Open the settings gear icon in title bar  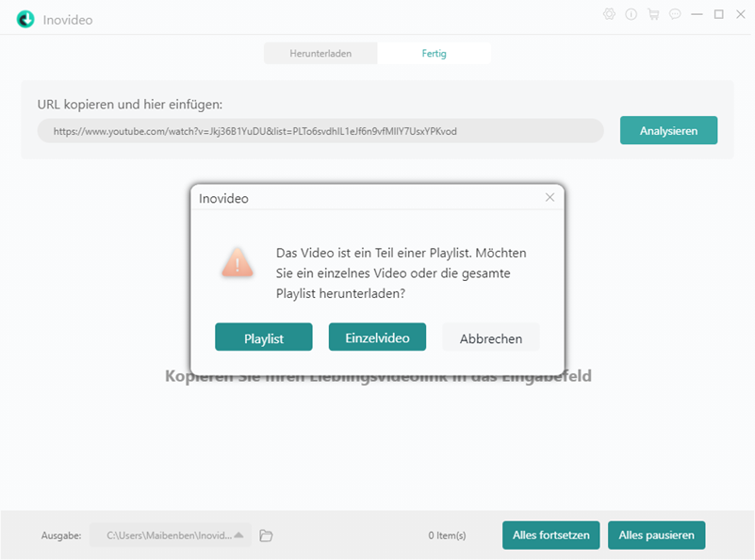coord(609,14)
